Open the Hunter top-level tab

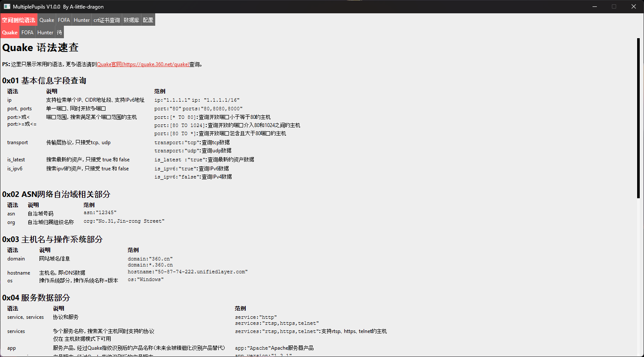pyautogui.click(x=82, y=20)
